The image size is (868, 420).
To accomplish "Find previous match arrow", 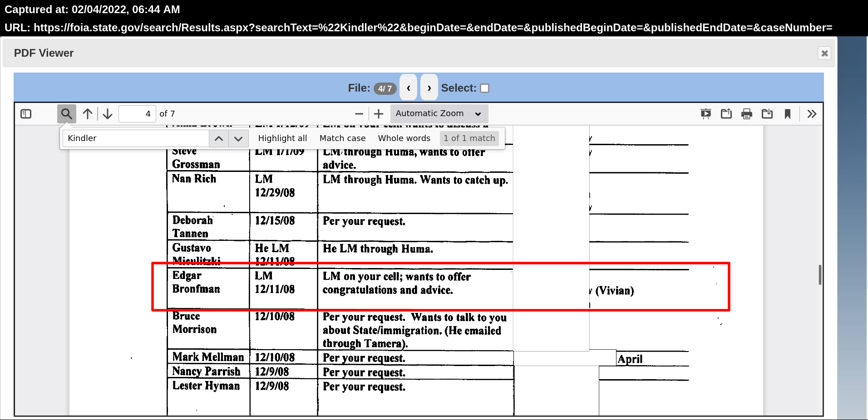I will tap(219, 138).
